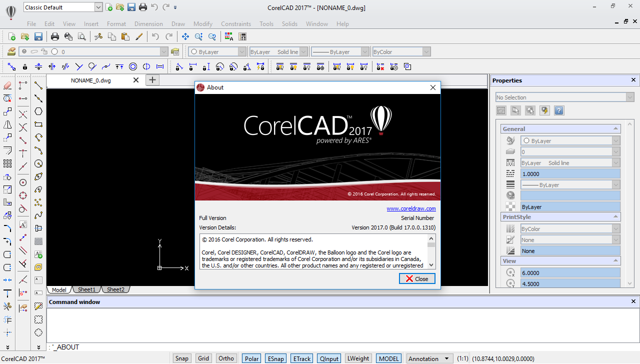Close the NONAME_0.dwg drawing tab
The width and height of the screenshot is (640, 364).
[x=136, y=80]
